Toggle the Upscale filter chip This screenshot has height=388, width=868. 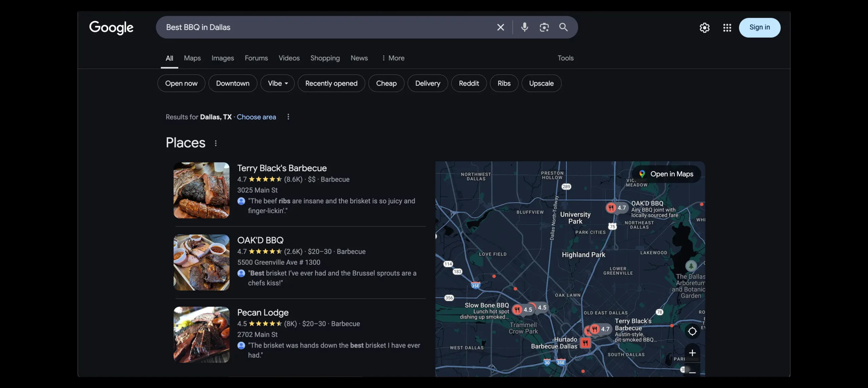coord(541,83)
